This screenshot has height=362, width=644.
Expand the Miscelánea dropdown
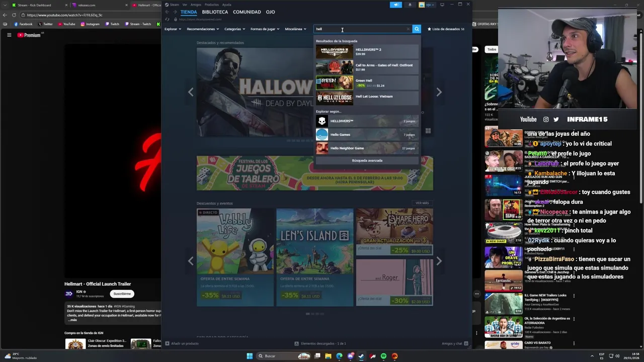point(295,29)
